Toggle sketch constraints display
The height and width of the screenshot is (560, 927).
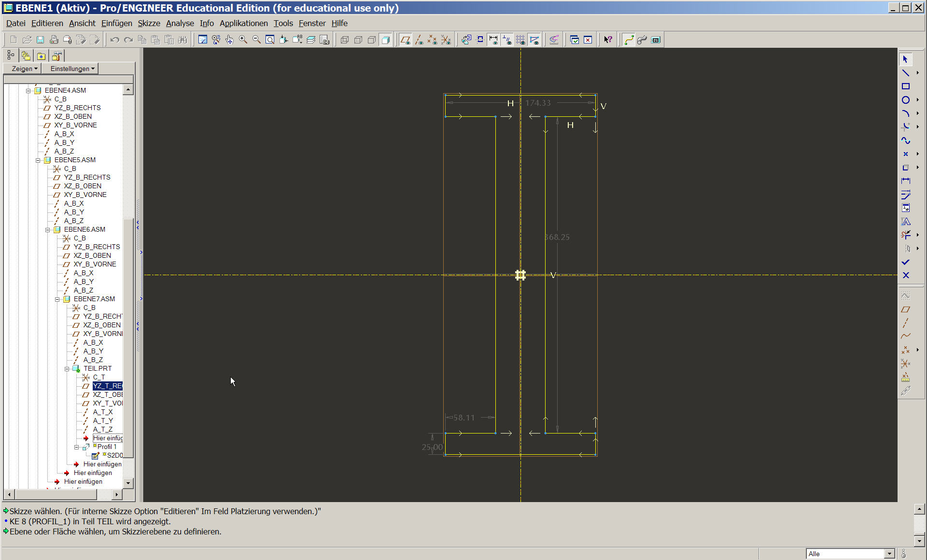[x=507, y=40]
